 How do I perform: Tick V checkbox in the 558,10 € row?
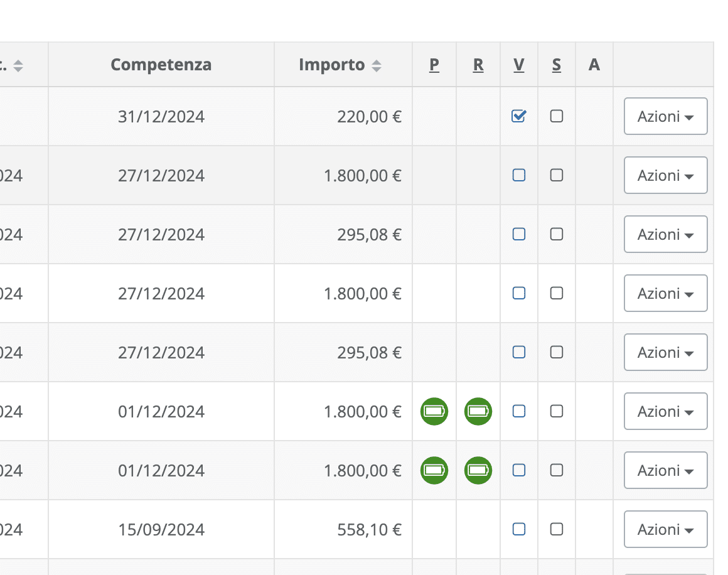518,529
